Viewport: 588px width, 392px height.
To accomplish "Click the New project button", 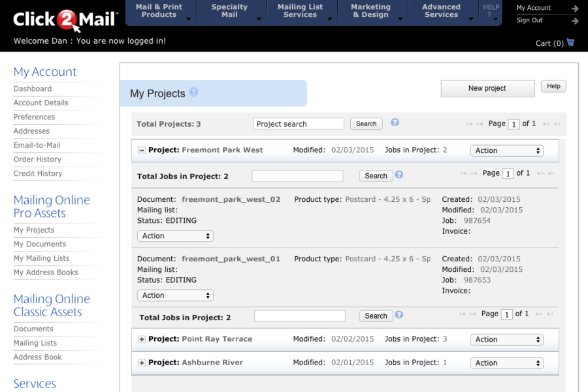I will point(487,88).
